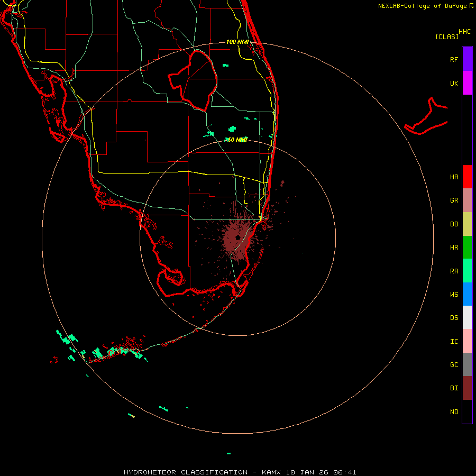Click the Bahamas island outline east of Florida
This screenshot has height=476, width=476.
pyautogui.click(x=426, y=116)
